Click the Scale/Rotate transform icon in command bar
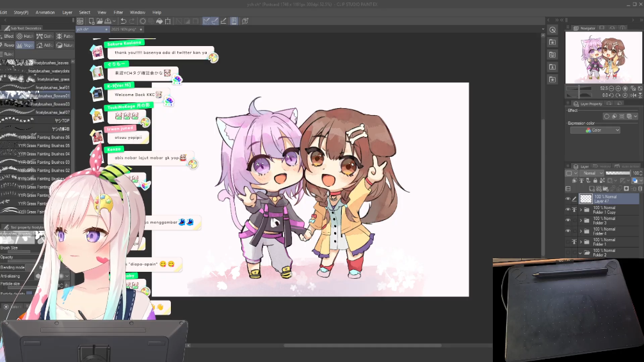This screenshot has height=362, width=644. tap(168, 21)
